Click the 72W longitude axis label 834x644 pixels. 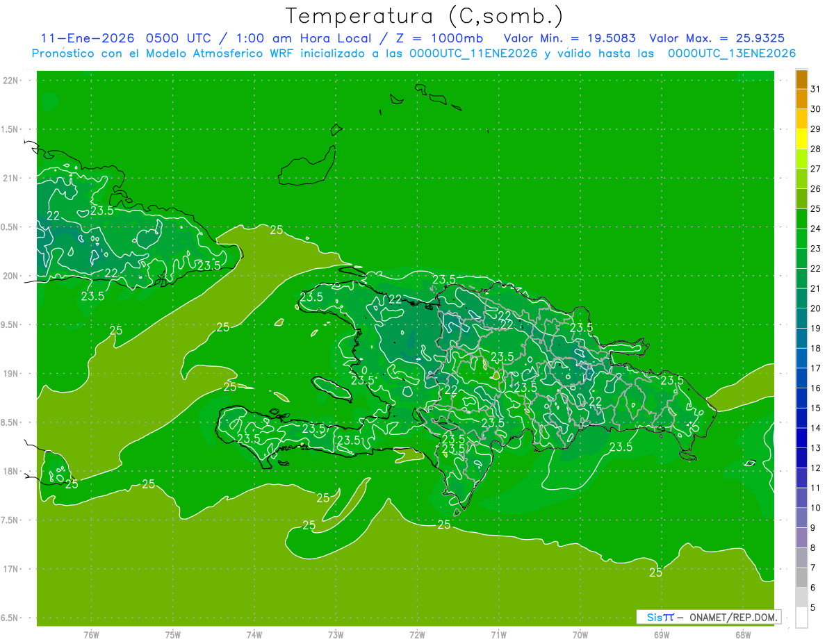[x=417, y=634]
